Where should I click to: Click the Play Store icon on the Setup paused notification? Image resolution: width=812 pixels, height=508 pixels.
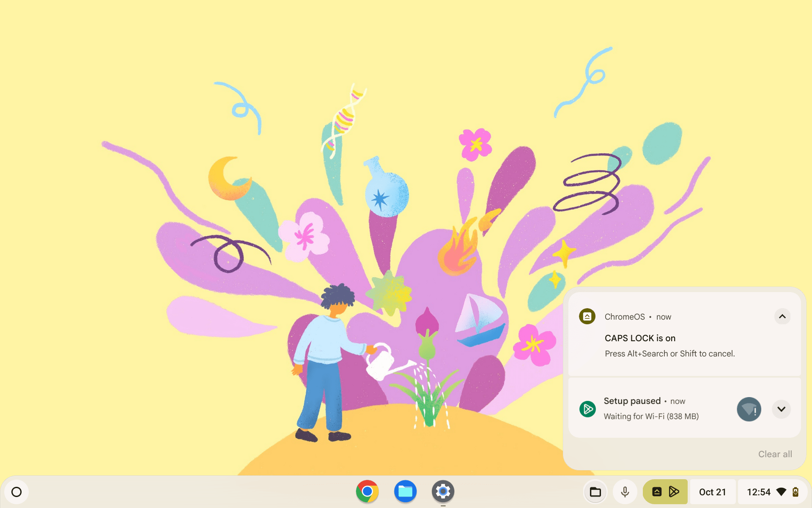(588, 409)
